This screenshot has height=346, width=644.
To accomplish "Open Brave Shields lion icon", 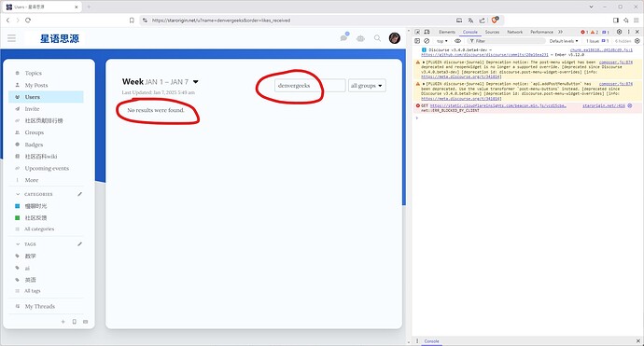I will point(496,20).
